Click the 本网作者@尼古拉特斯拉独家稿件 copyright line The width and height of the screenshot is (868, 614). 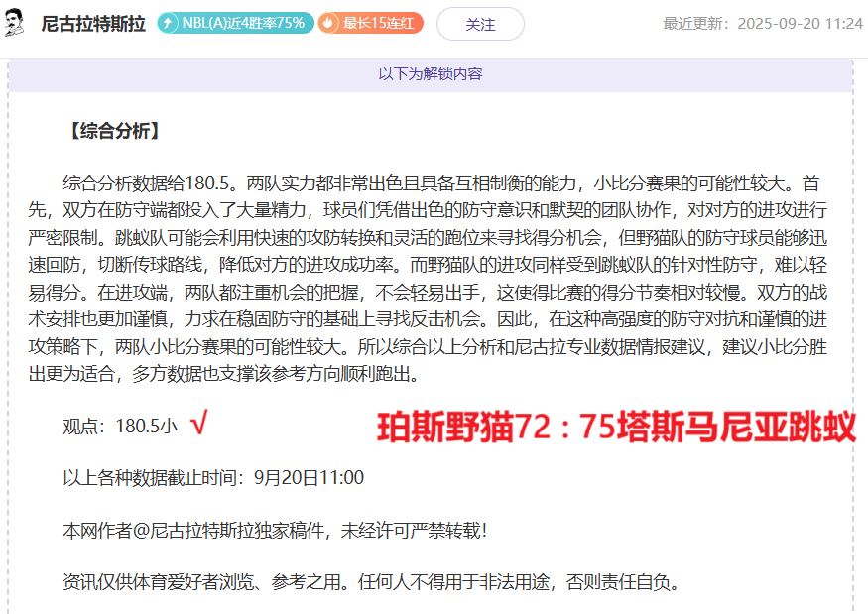click(275, 531)
